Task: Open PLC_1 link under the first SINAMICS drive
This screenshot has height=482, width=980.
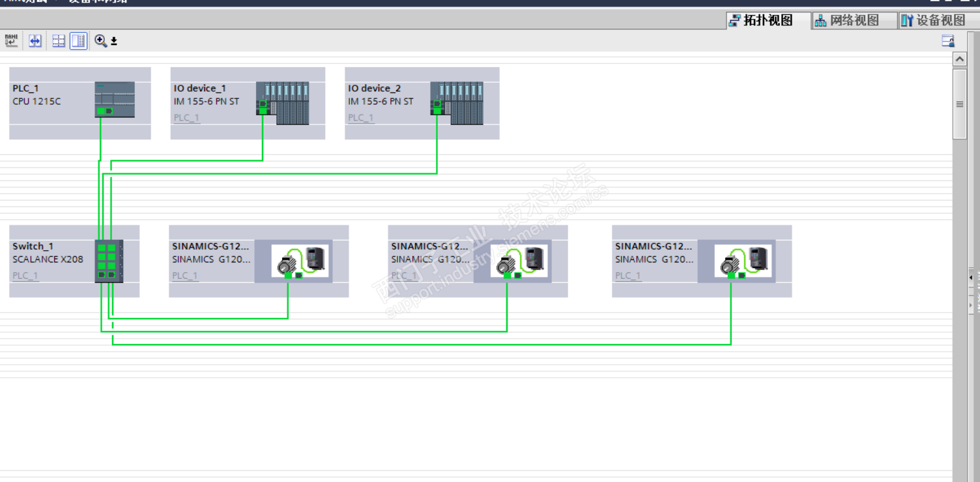Action: 185,276
